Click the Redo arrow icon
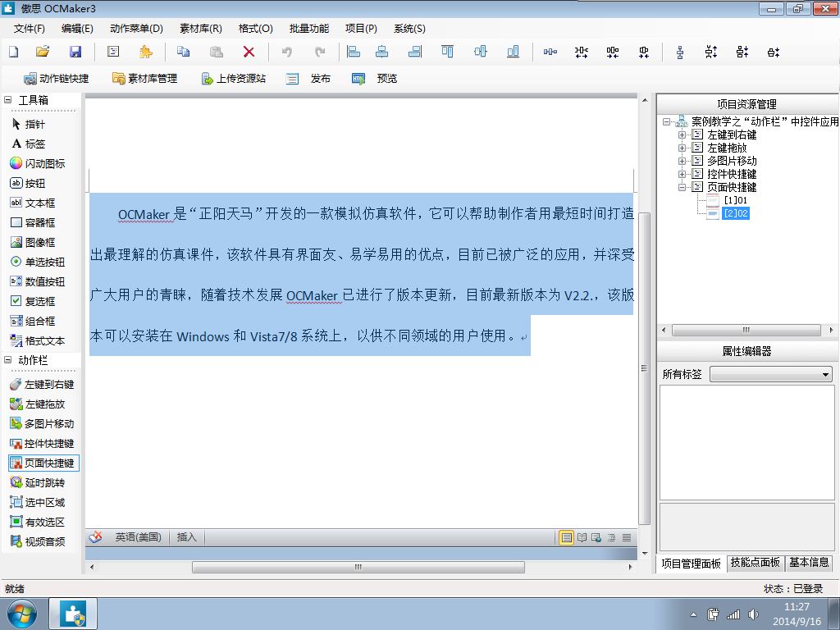840x630 pixels. pos(320,52)
